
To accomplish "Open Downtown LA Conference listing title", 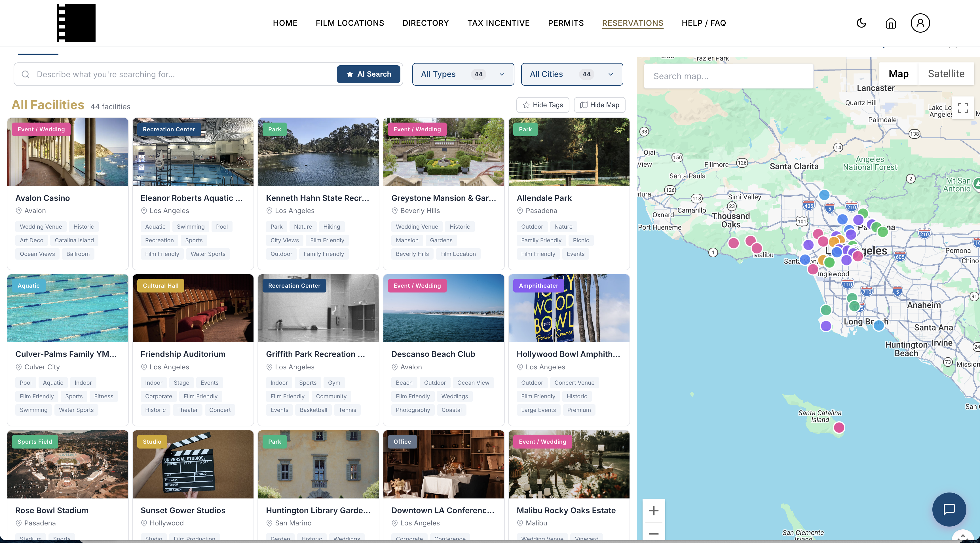I will 443,510.
